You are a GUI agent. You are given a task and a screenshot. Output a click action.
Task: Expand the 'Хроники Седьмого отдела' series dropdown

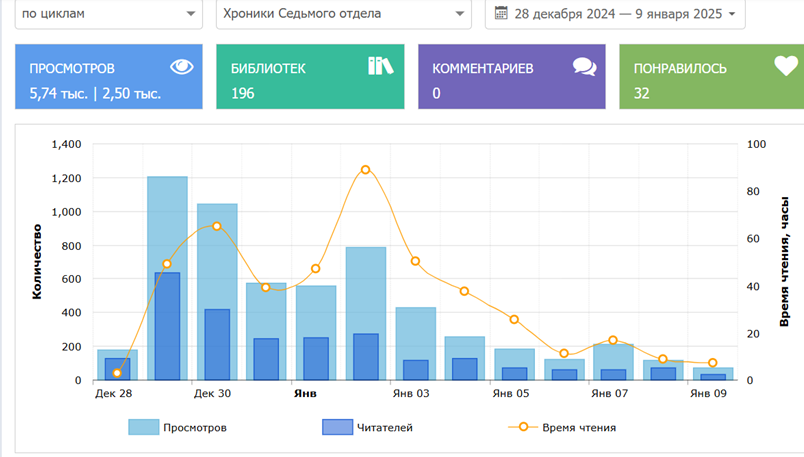(x=343, y=14)
